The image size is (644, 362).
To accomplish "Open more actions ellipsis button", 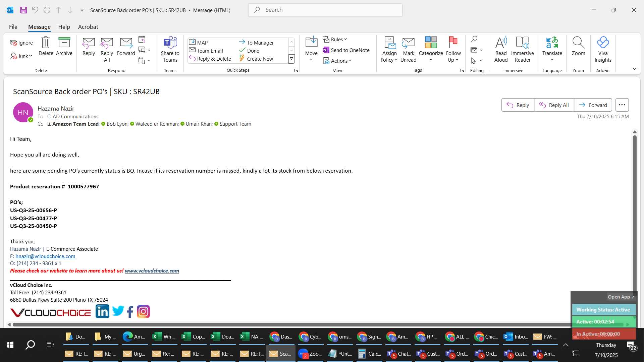I will pyautogui.click(x=622, y=105).
